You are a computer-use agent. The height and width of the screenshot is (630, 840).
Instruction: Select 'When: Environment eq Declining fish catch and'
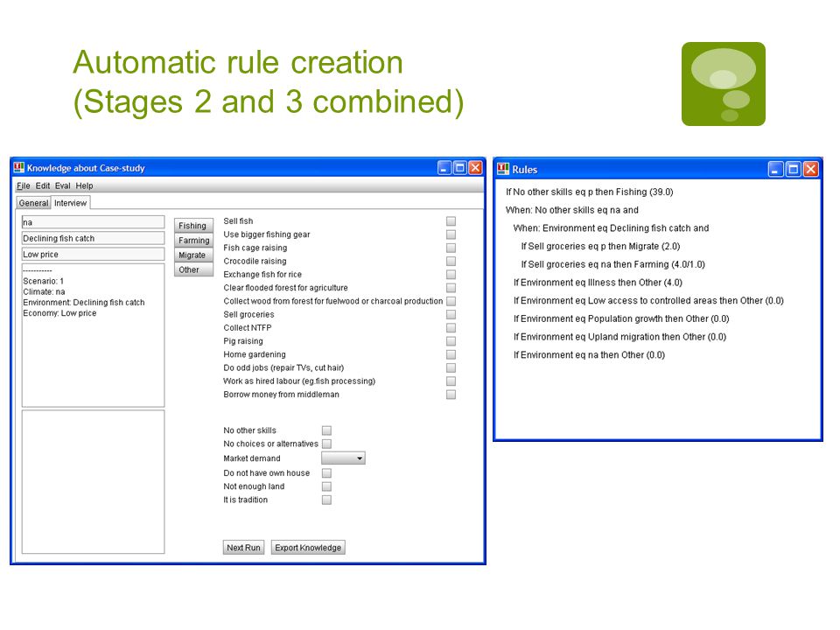pyautogui.click(x=611, y=228)
